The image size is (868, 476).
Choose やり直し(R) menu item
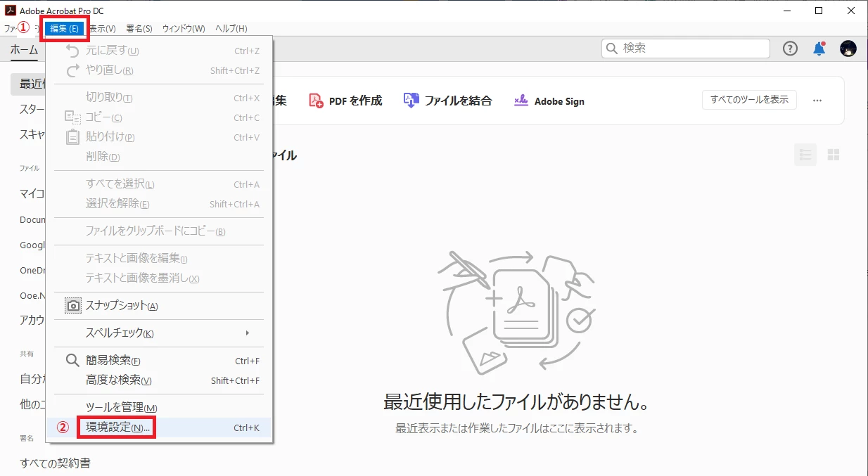158,70
